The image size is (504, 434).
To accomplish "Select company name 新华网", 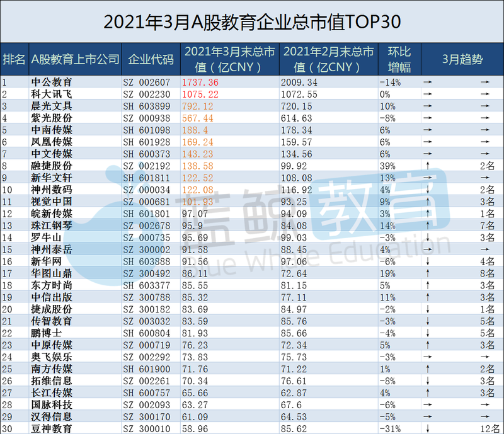I will click(46, 261).
